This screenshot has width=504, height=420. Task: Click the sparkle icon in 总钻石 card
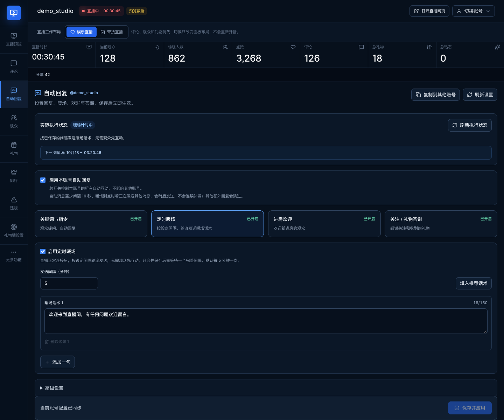point(497,47)
